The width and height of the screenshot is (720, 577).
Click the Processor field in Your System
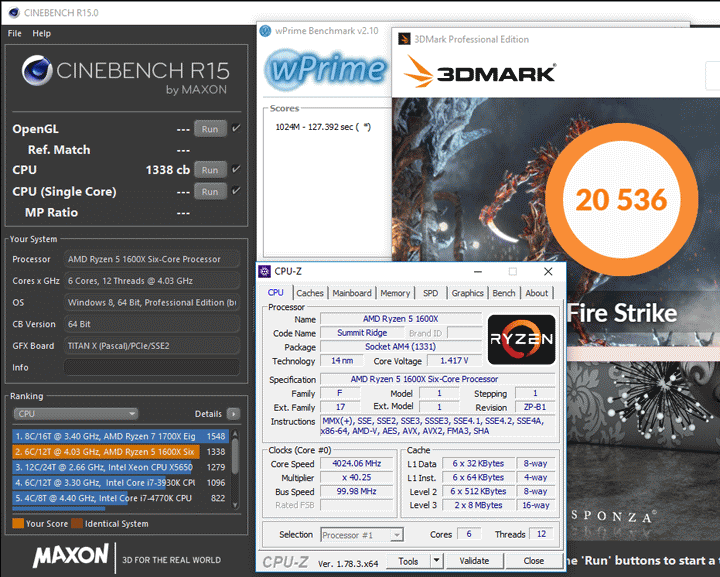tap(152, 259)
